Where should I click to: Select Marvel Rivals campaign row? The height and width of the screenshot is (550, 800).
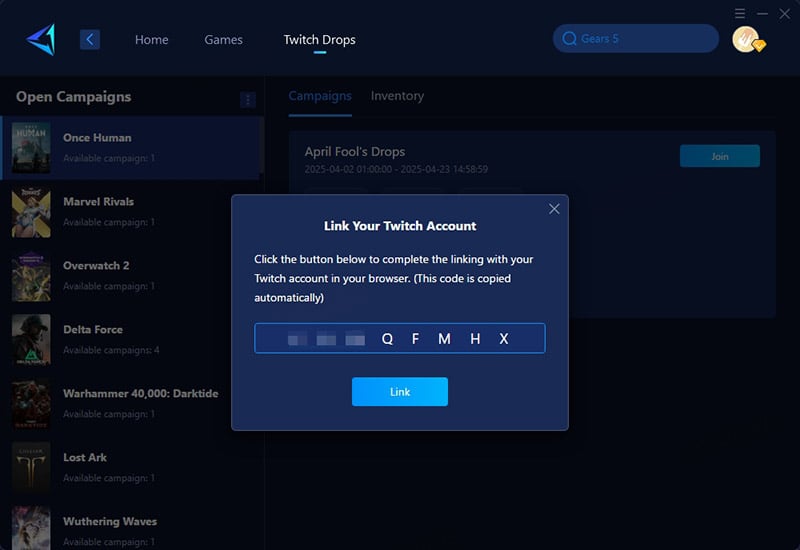[131, 212]
